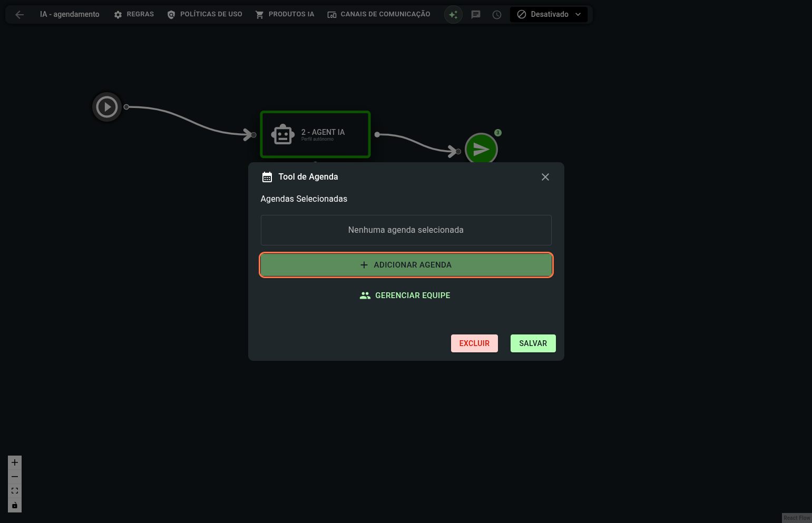Click the robot icon in Agent IA node
The height and width of the screenshot is (523, 812).
point(283,134)
